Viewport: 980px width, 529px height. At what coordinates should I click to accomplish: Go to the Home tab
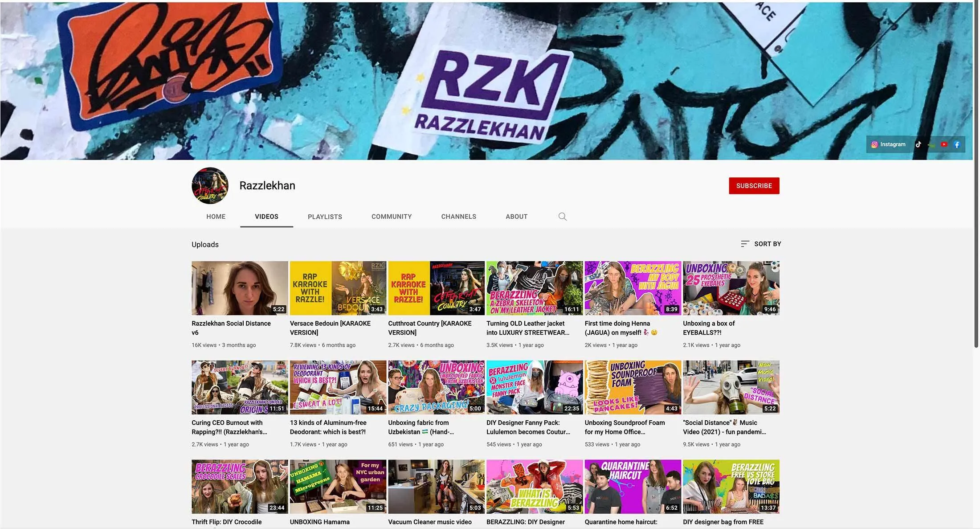216,217
